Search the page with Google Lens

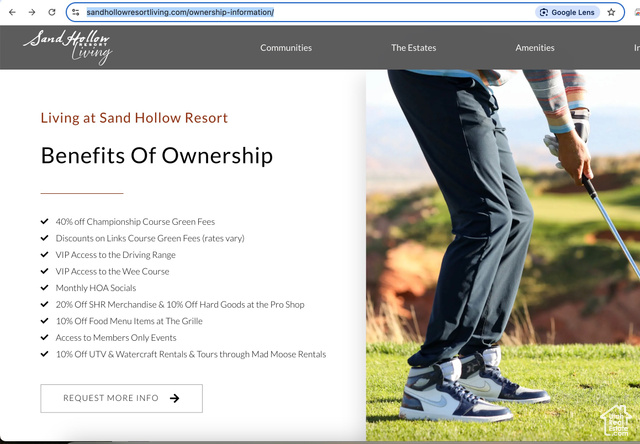click(566, 12)
